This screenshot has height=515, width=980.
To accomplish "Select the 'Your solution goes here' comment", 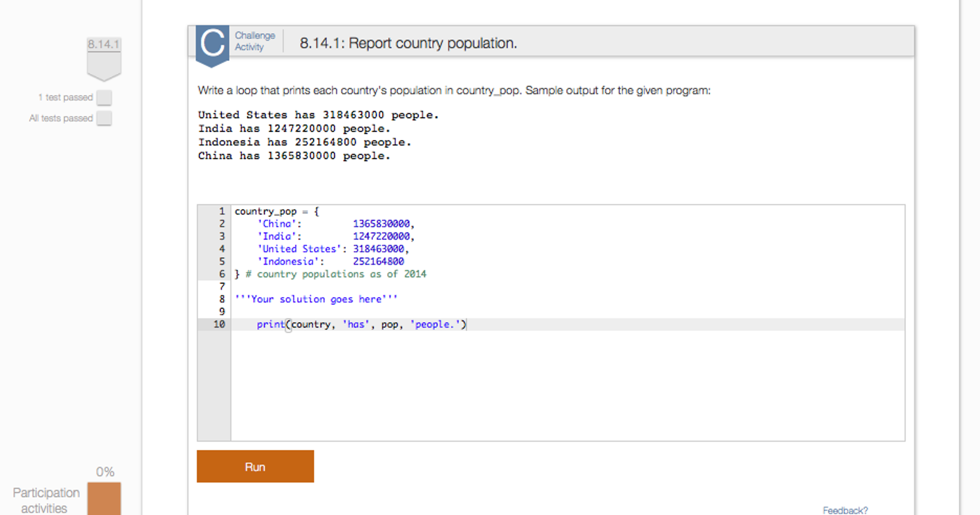I will pyautogui.click(x=316, y=299).
